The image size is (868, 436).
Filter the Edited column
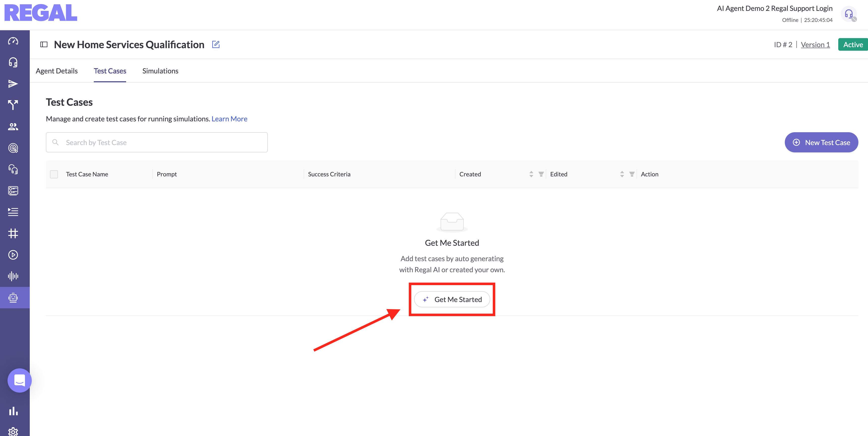tap(632, 174)
